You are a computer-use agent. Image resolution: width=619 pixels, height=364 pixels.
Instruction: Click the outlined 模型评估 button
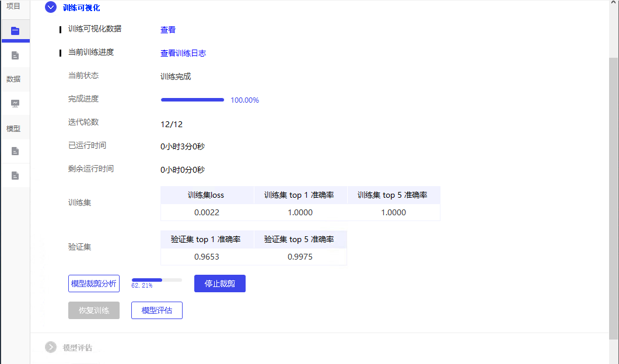point(157,310)
